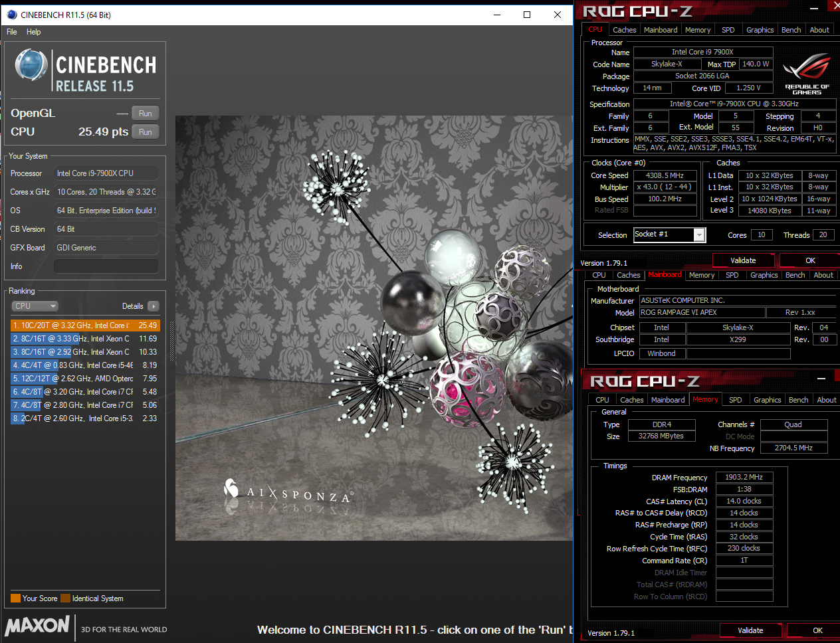Open Graphics tab in bottom CPU-Z window

coord(767,400)
